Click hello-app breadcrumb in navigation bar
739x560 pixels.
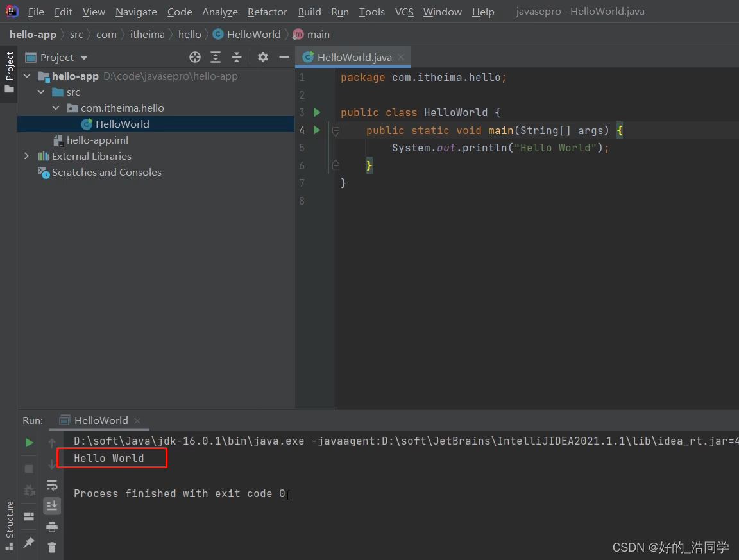tap(33, 35)
